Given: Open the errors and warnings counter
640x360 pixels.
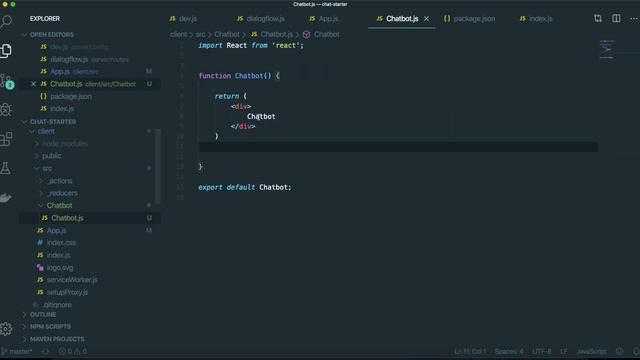Looking at the screenshot, I should pyautogui.click(x=72, y=351).
